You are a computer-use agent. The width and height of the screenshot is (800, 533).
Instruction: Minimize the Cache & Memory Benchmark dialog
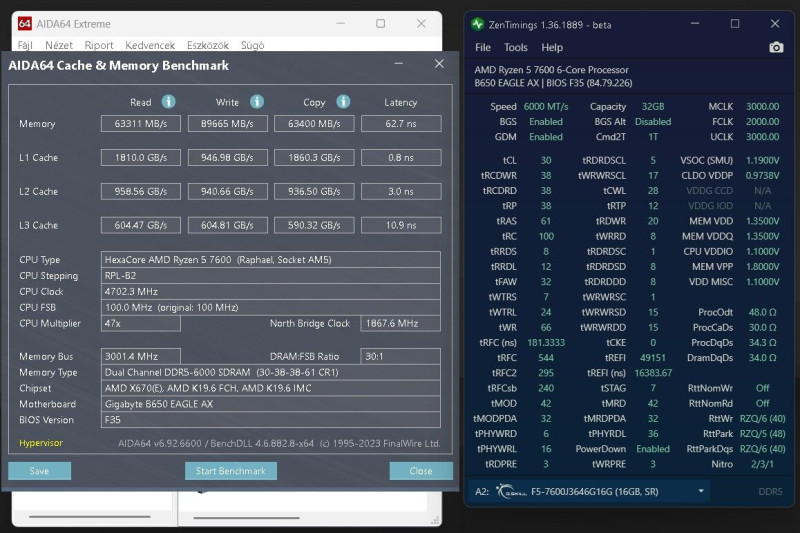[399, 64]
